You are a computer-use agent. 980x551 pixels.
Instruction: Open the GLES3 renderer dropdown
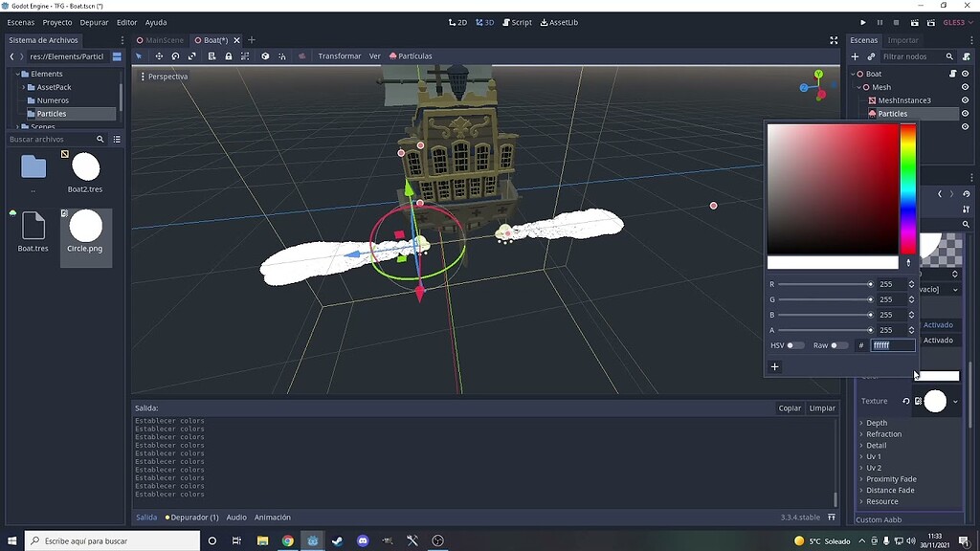(957, 23)
